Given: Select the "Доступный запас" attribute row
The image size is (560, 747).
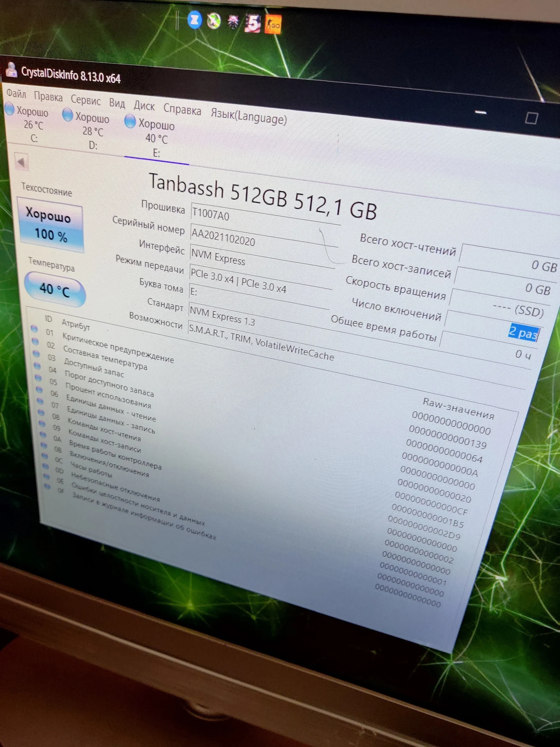Looking at the screenshot, I should pos(94,367).
